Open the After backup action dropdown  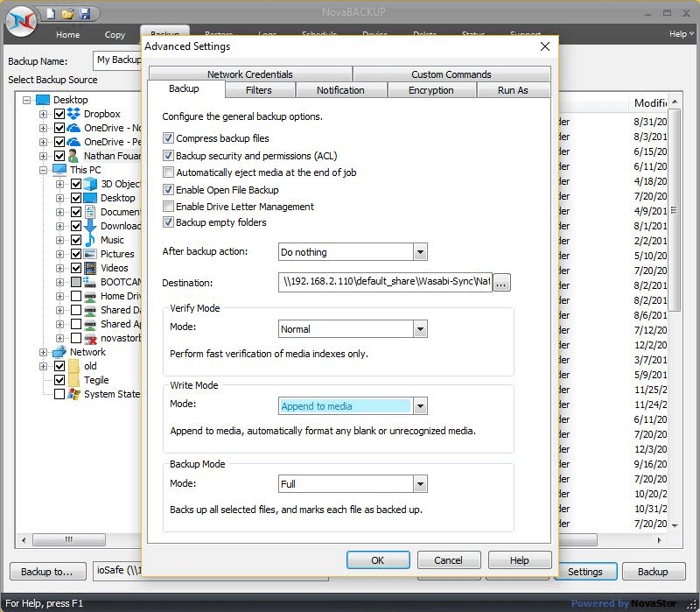coord(420,252)
